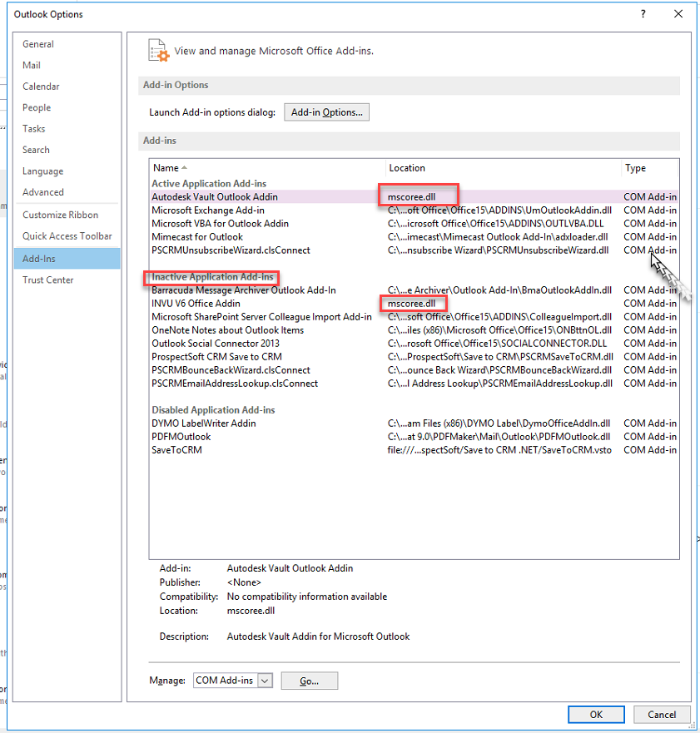Image resolution: width=700 pixels, height=733 pixels.
Task: Open the People options category
Action: (x=37, y=107)
